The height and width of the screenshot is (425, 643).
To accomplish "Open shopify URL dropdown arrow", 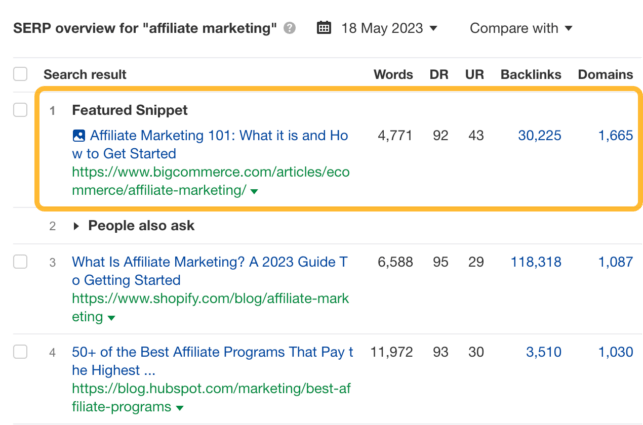I will point(111,318).
